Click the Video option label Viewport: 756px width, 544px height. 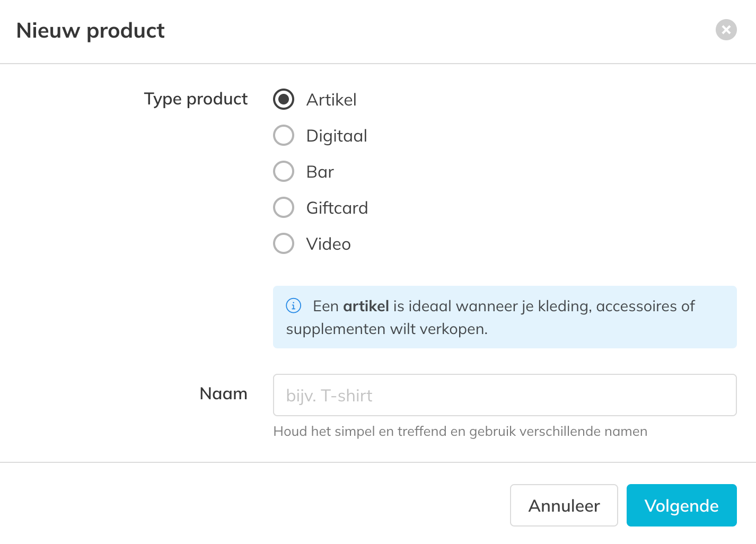pyautogui.click(x=329, y=244)
